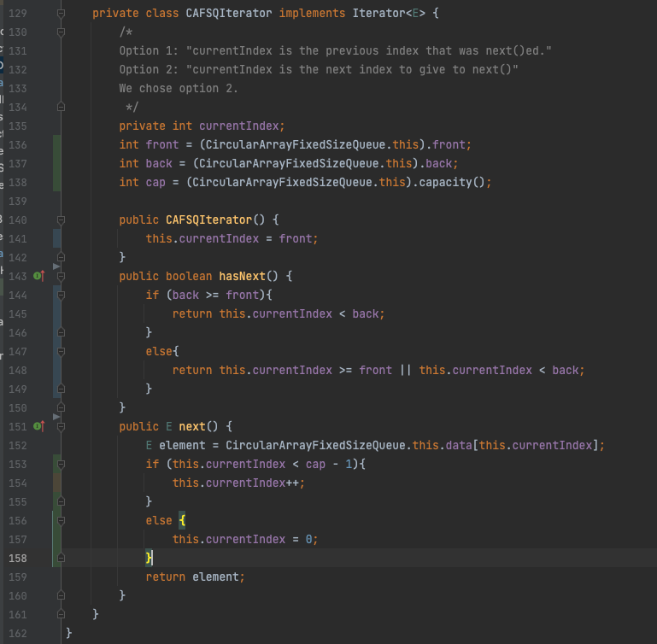The image size is (657, 644).
Task: Click blue modified marker at line 141
Action: coord(56,238)
